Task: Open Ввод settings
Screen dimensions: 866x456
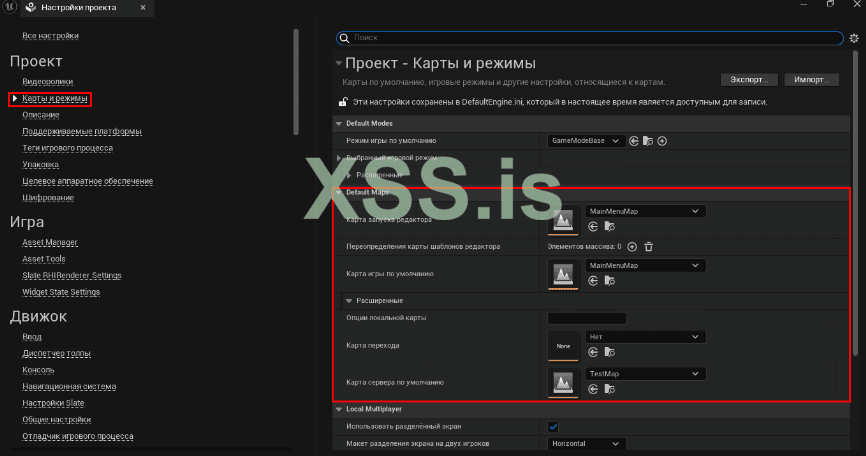Action: [x=31, y=337]
